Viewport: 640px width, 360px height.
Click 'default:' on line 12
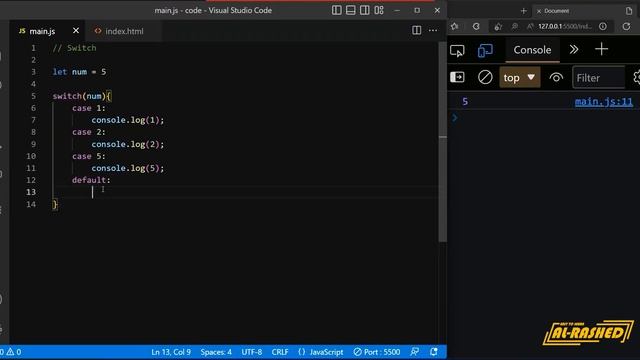click(91, 180)
